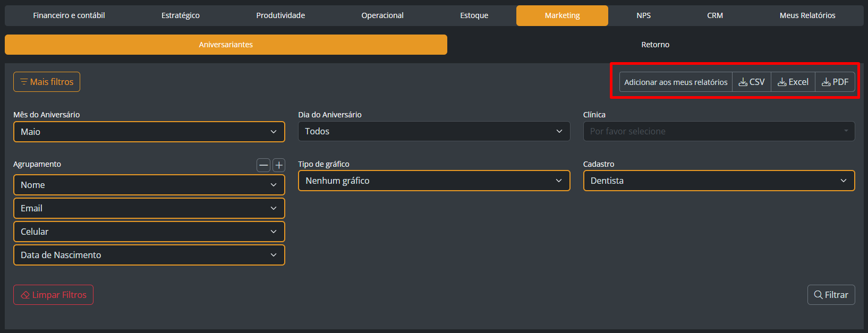Select the Aniversariantes sub-tab

point(226,45)
